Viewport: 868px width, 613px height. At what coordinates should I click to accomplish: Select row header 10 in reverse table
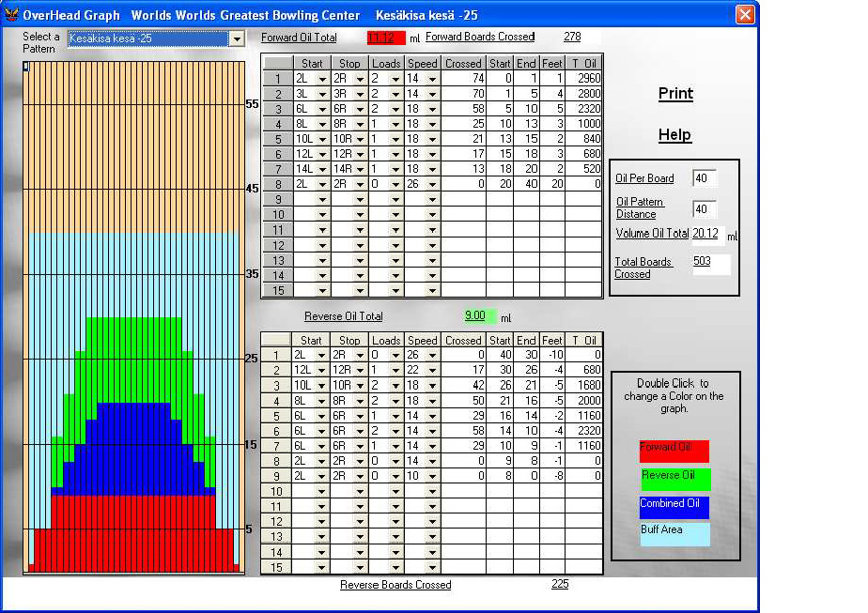tap(277, 491)
